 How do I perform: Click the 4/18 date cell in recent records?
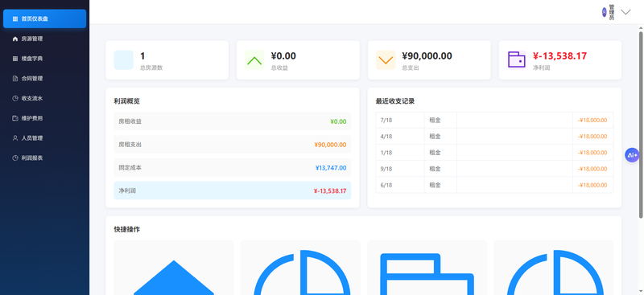tap(400, 136)
